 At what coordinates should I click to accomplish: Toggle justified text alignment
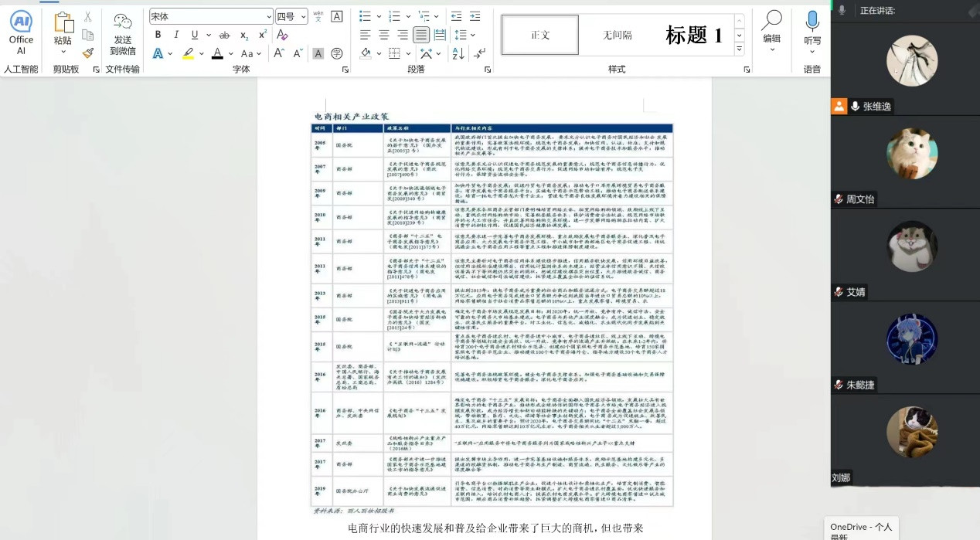(421, 35)
